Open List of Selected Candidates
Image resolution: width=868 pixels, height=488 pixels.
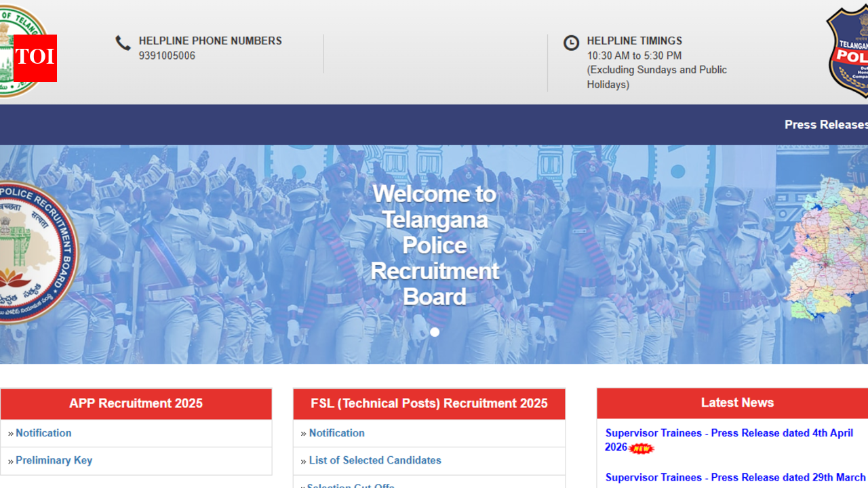[x=375, y=460]
